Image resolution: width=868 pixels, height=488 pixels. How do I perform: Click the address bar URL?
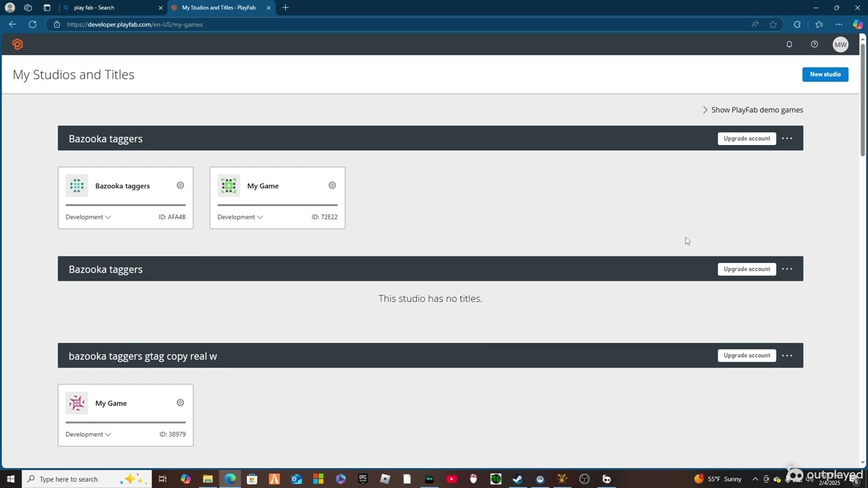coord(135,24)
